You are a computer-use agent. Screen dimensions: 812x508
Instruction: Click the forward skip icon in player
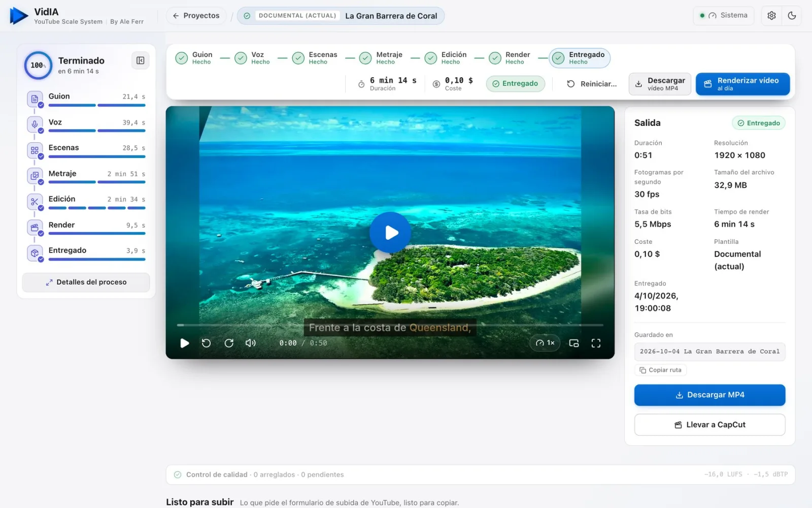[229, 343]
